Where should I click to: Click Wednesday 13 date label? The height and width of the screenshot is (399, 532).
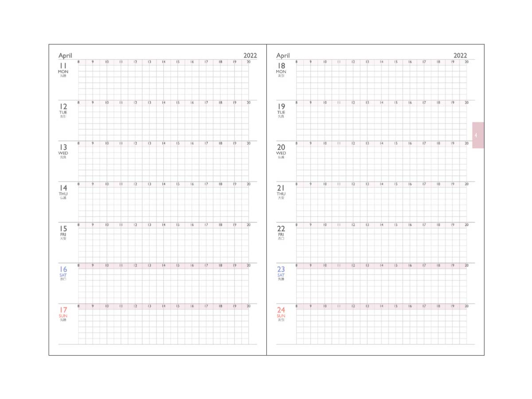click(x=63, y=148)
